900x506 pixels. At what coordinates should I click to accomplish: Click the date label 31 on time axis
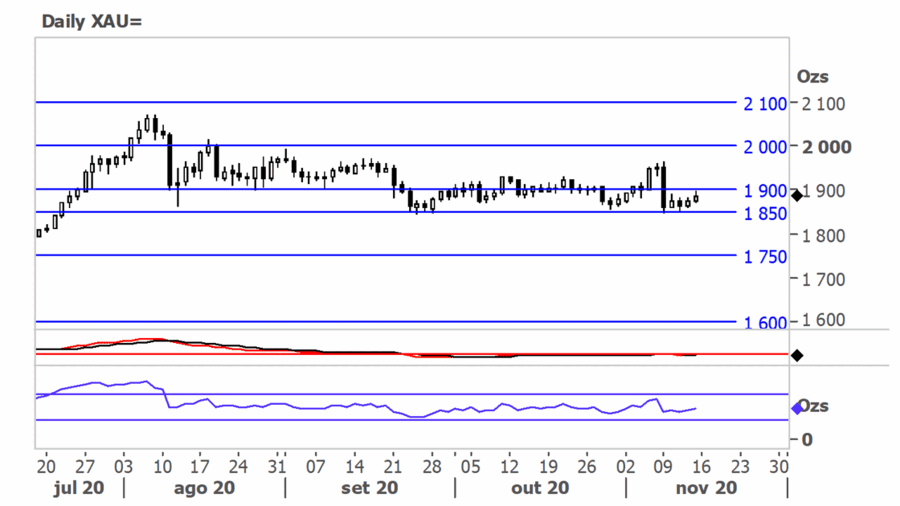(277, 466)
